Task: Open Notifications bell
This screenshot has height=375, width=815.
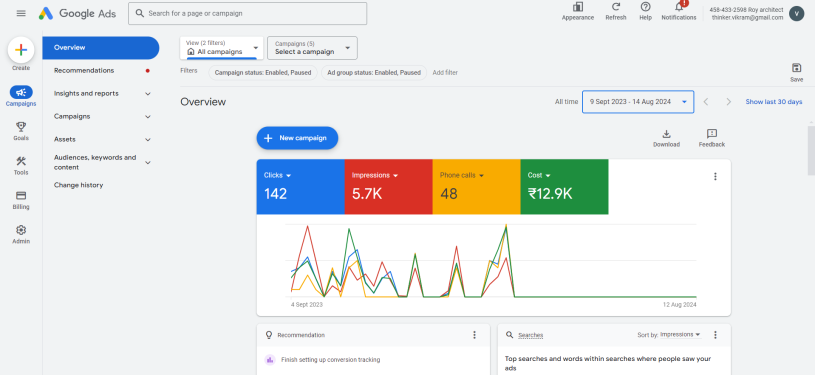Action: tap(679, 11)
